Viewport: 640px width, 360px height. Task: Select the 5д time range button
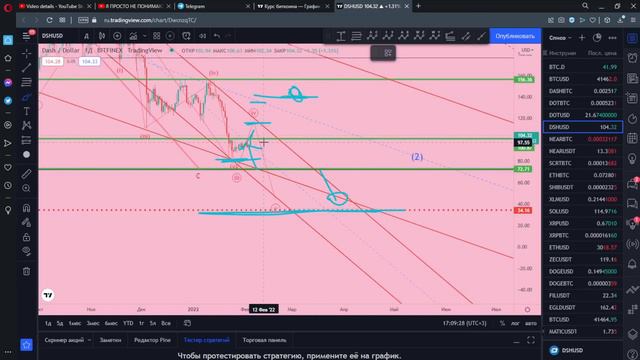[60, 323]
